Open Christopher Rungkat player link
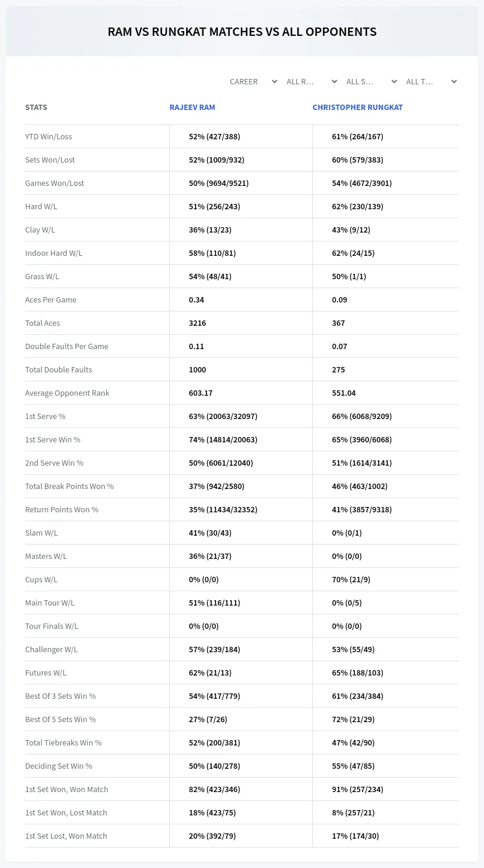This screenshot has height=868, width=484. click(x=358, y=108)
